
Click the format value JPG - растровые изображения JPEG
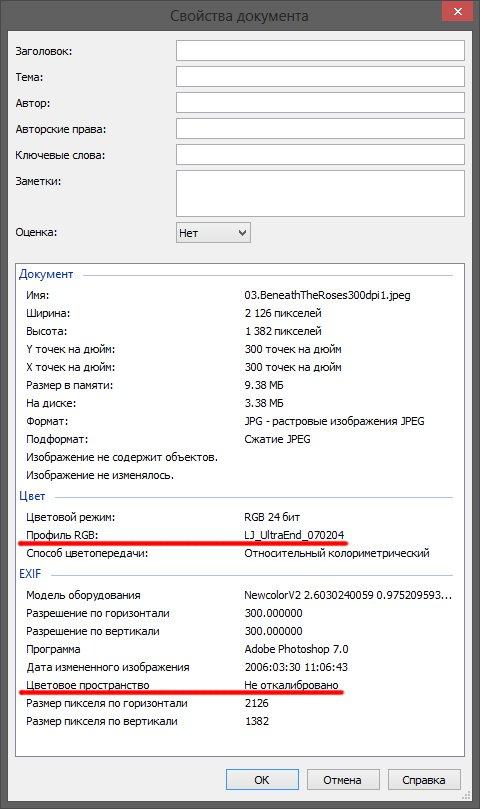click(334, 422)
